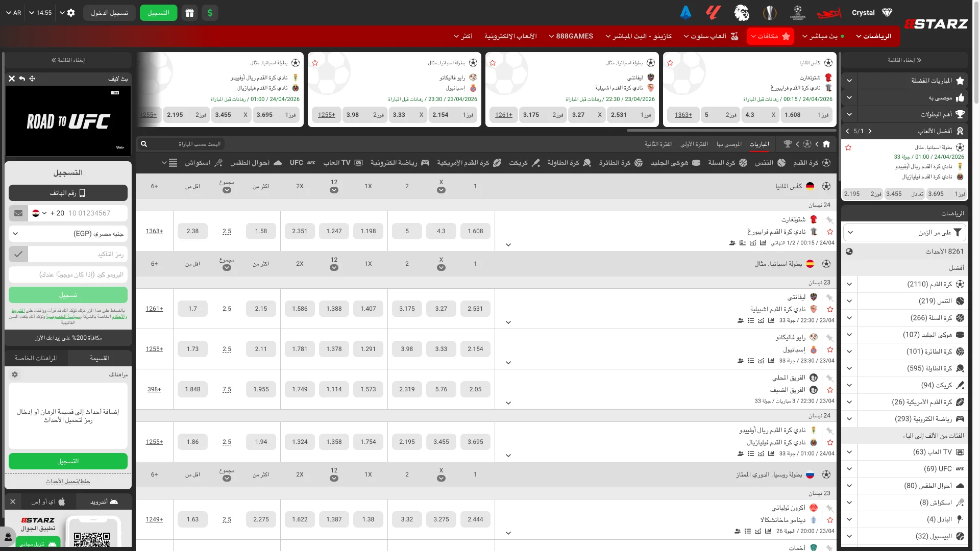Click the Crystal diamond icon
Screen dimensions: 980x551
pos(887,13)
